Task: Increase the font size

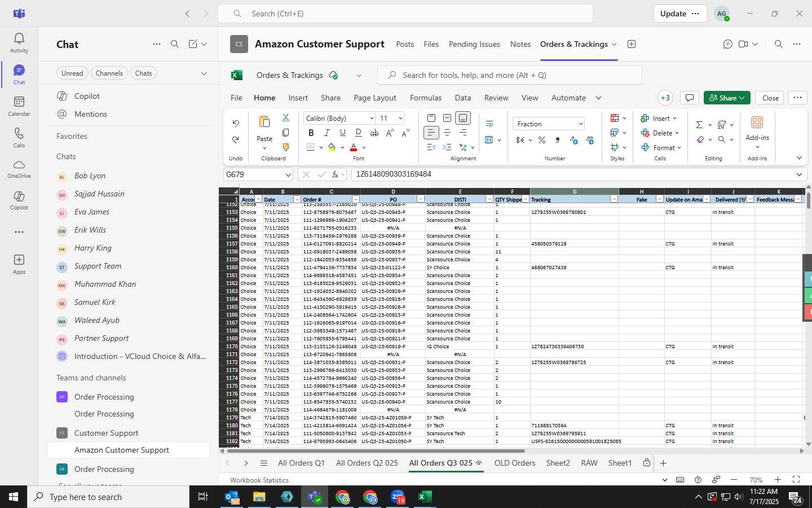Action: [390, 133]
